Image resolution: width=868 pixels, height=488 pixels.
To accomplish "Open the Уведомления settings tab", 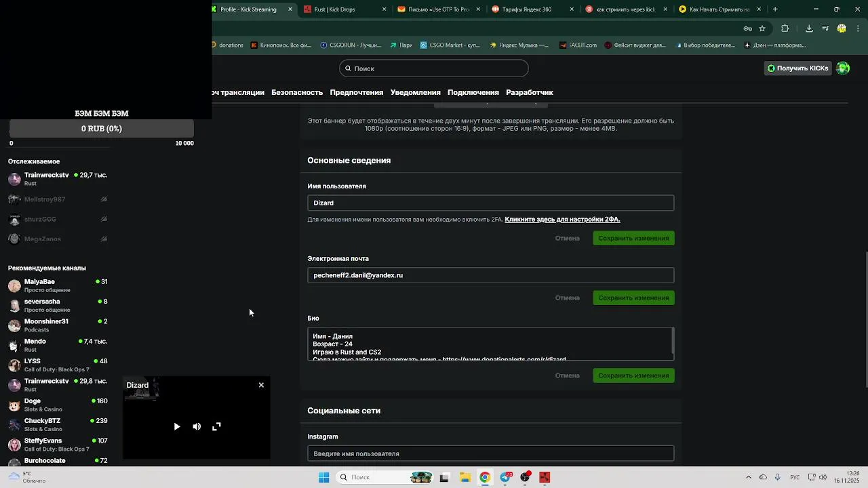I will 416,92.
